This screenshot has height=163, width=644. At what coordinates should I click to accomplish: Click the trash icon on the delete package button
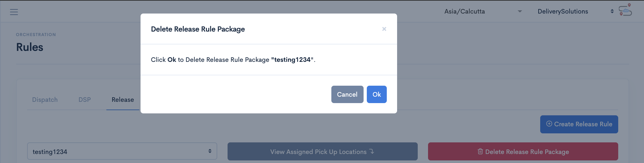pyautogui.click(x=480, y=151)
